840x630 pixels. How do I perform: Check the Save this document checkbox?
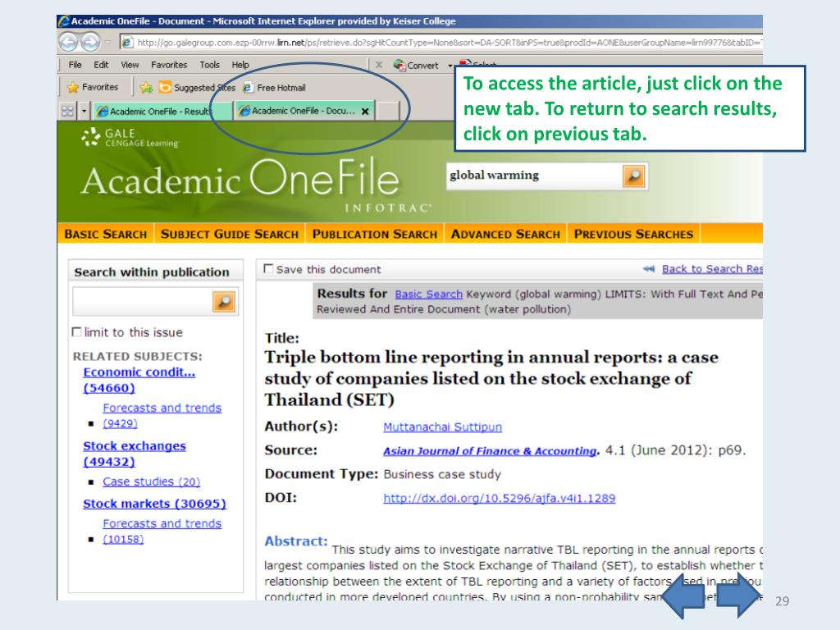268,268
